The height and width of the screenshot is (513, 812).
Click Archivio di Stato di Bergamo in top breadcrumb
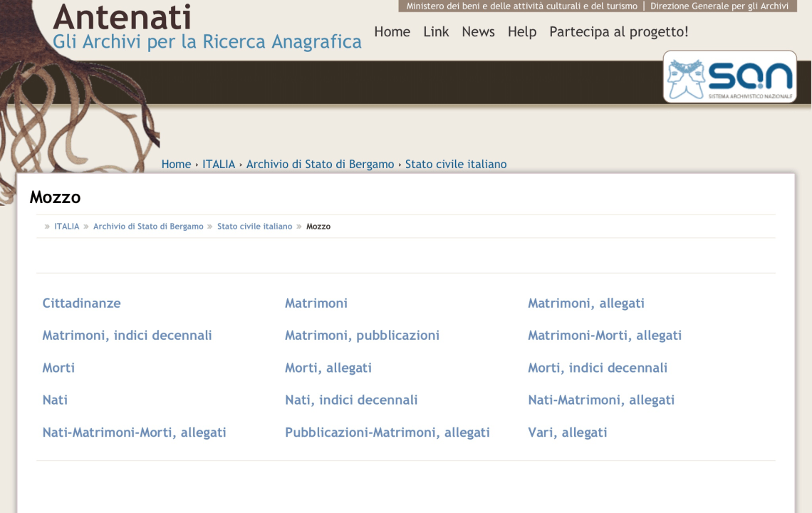320,165
